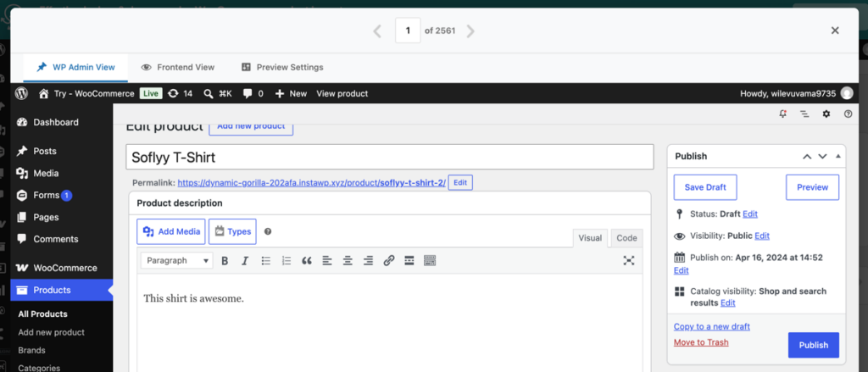868x372 pixels.
Task: Open the comments bubble showing 0
Action: click(253, 93)
